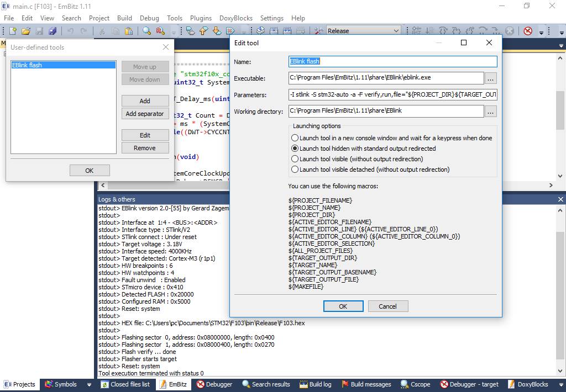Click the Logs panel vertical scrollbar
566x392 pixels.
[x=560, y=290]
